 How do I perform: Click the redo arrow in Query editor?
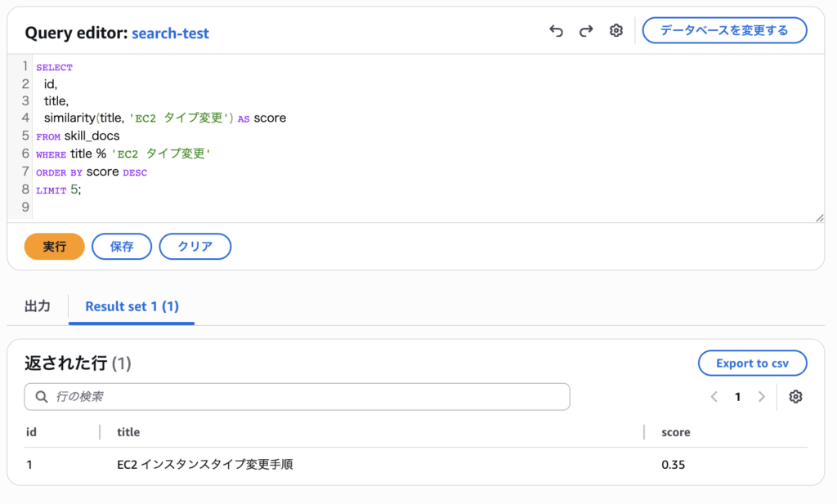(x=586, y=31)
